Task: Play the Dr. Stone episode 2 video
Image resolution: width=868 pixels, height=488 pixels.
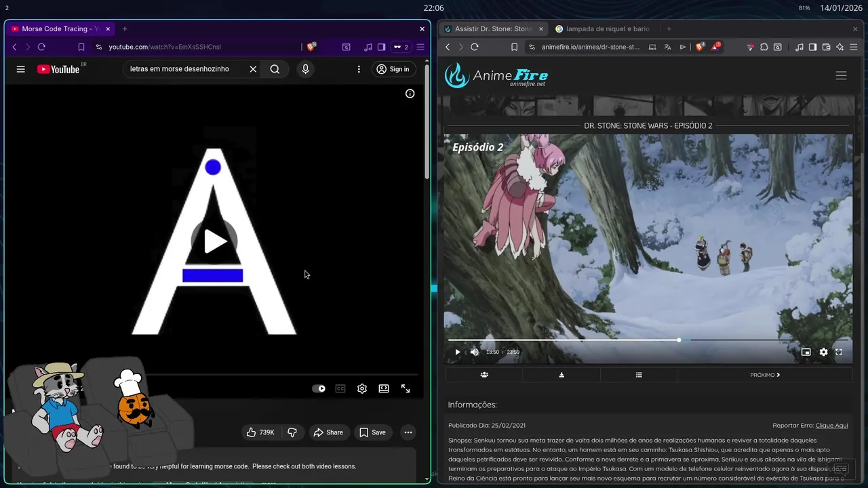Action: [457, 352]
